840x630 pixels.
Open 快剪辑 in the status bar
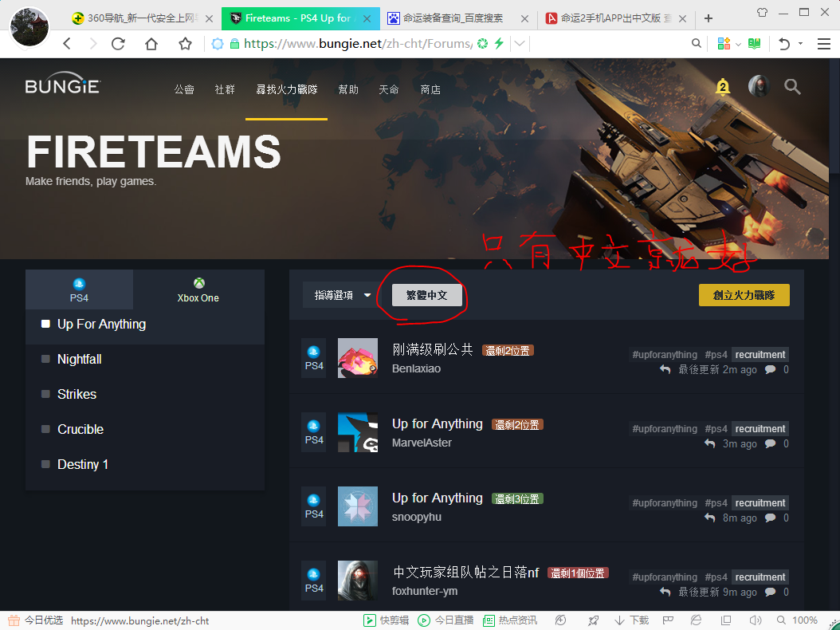pos(387,620)
